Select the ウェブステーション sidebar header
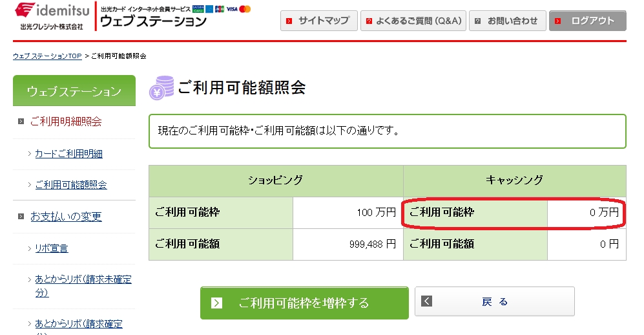The height and width of the screenshot is (335, 644). 74,91
